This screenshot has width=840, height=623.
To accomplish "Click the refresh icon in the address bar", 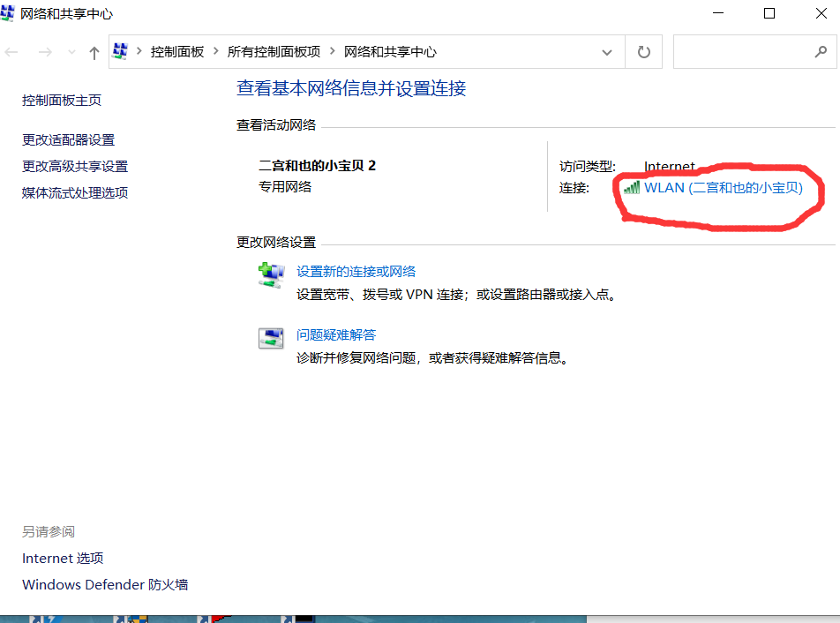I will click(643, 51).
